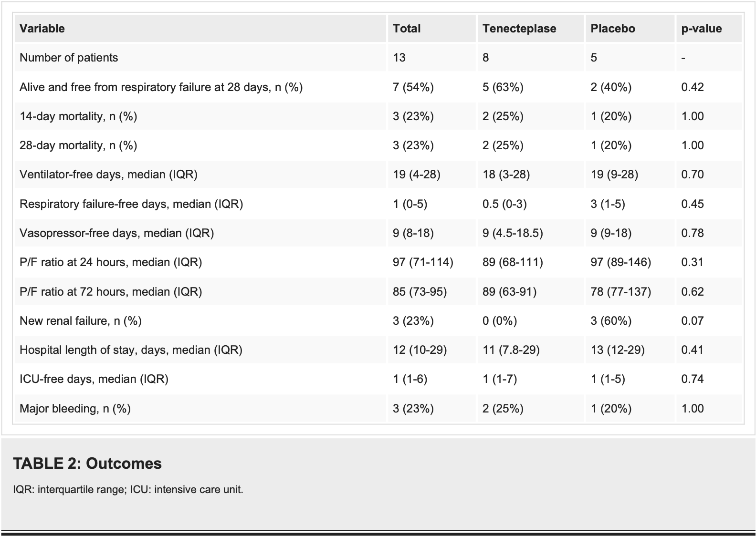The height and width of the screenshot is (536, 756).
Task: Select the Hospital length of stay row label
Action: point(131,350)
